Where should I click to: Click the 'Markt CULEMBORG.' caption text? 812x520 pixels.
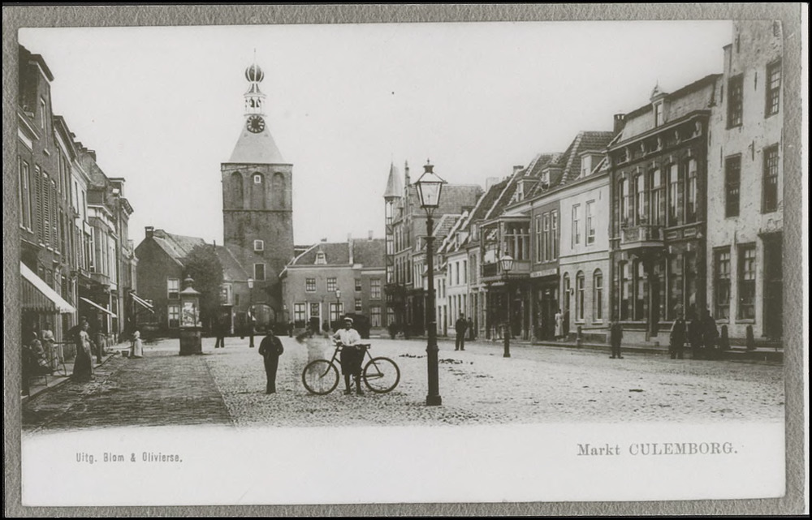[657, 449]
